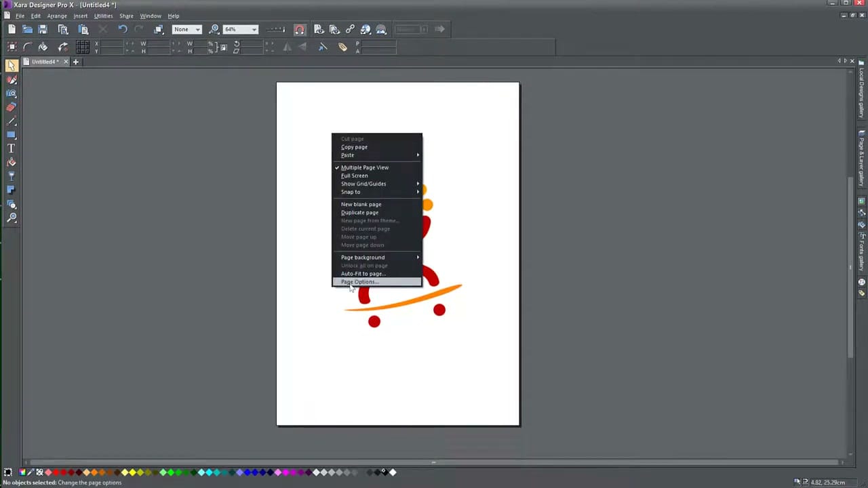
Task: Open the stylesheet dropdown showing None
Action: point(187,29)
